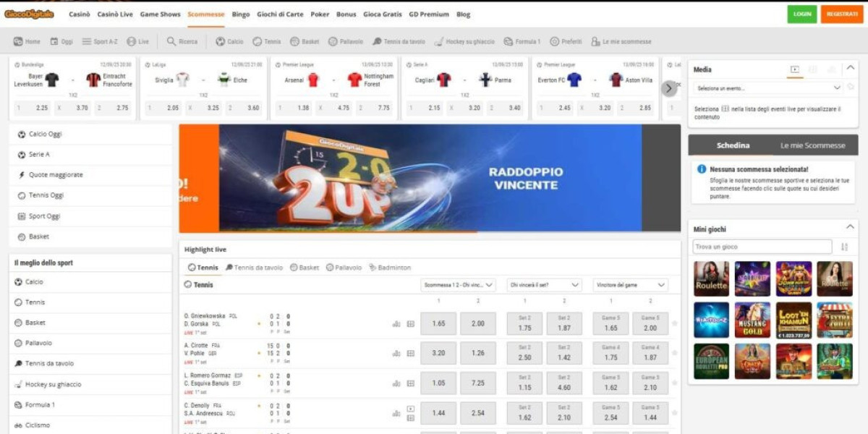This screenshot has height=434, width=868.
Task: Collapse the Media panel
Action: [851, 68]
